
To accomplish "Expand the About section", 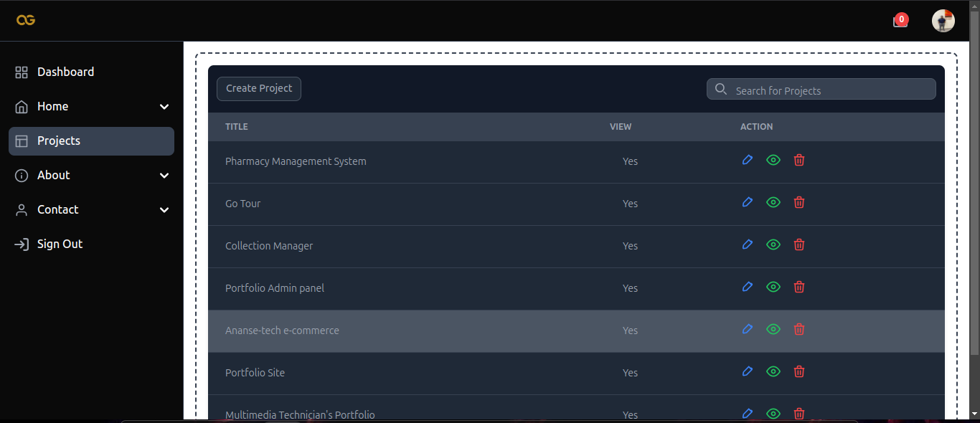I will [x=91, y=175].
